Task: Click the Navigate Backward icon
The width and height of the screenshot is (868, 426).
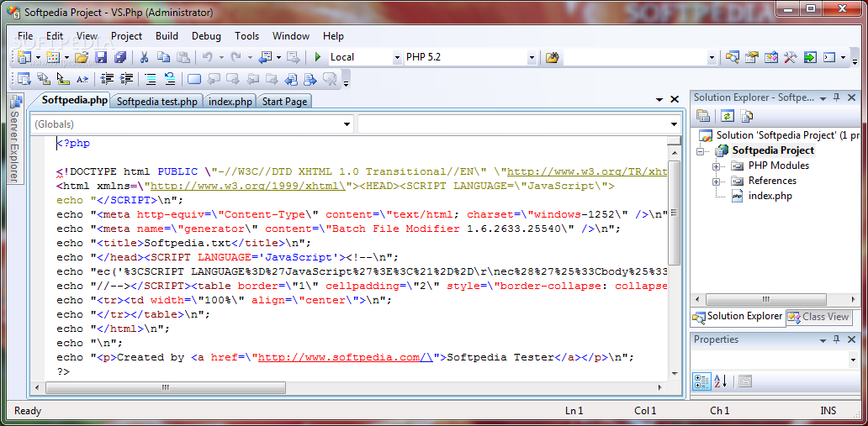Action: (266, 57)
